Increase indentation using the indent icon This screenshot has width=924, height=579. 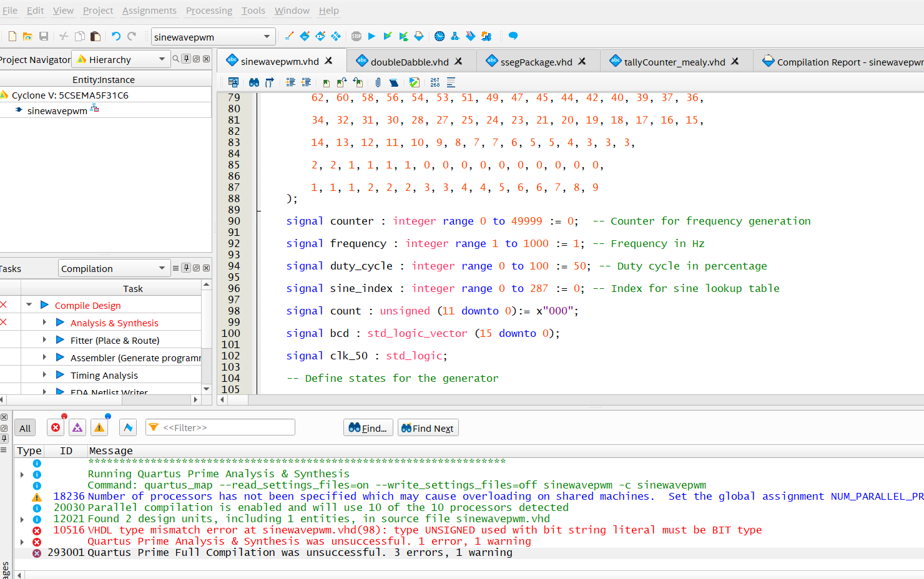click(x=291, y=82)
